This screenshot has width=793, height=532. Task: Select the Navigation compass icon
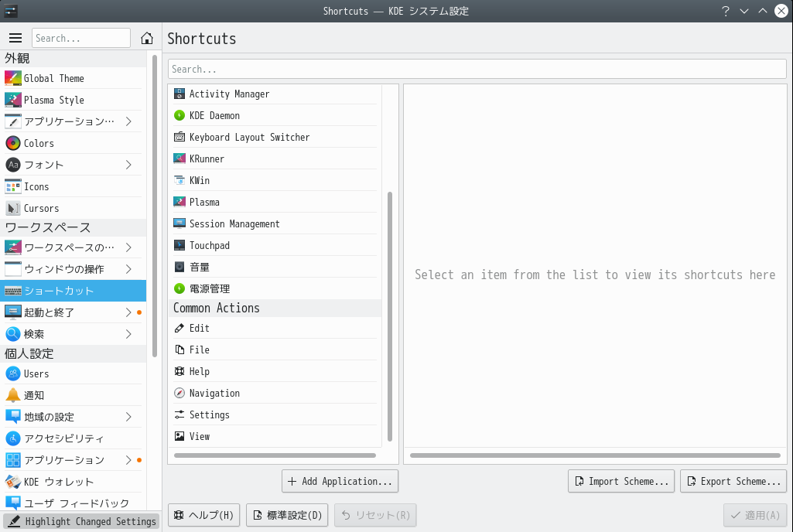point(179,393)
